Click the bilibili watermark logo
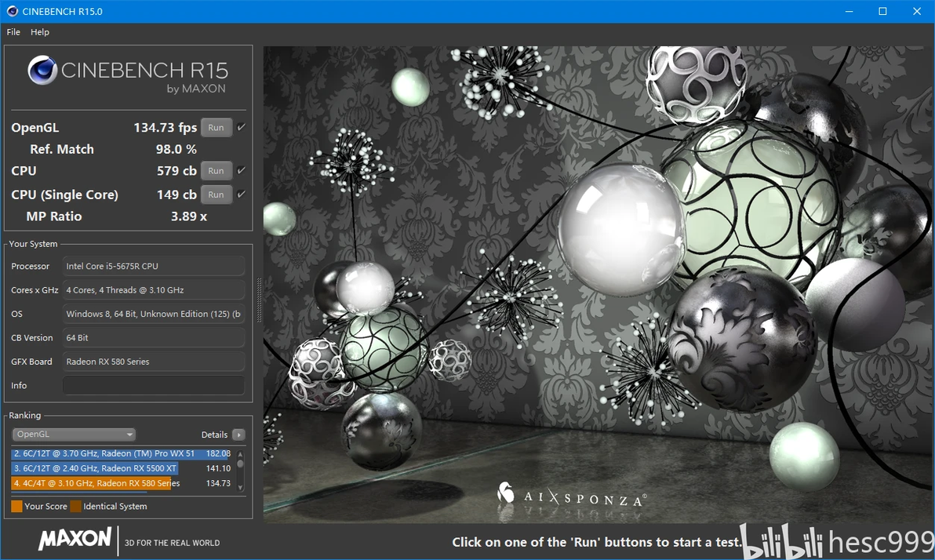The width and height of the screenshot is (935, 560). (x=781, y=541)
